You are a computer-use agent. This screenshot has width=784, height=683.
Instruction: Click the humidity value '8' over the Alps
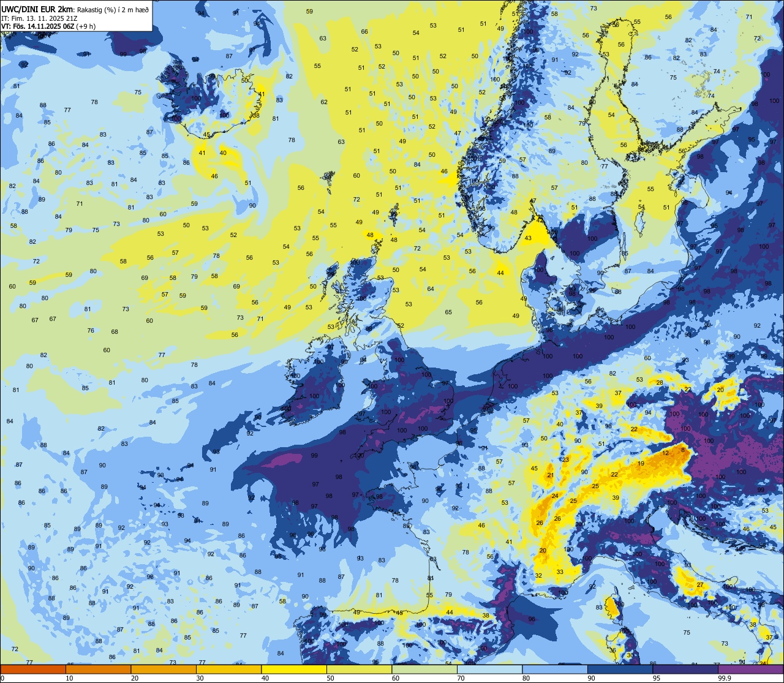pos(683,450)
